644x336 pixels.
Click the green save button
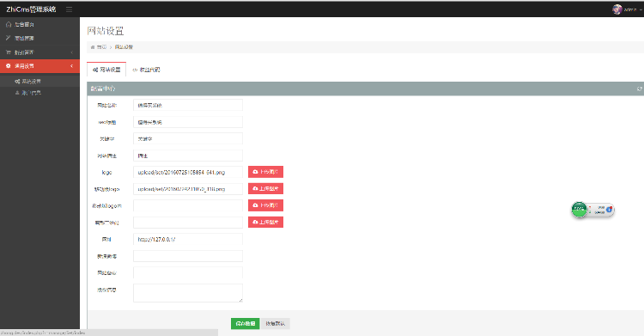(246, 324)
